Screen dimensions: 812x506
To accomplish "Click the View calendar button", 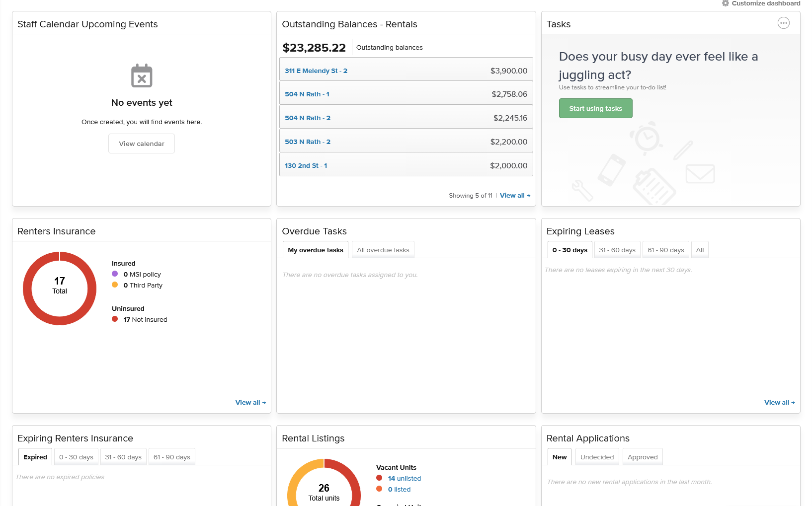I will click(142, 144).
